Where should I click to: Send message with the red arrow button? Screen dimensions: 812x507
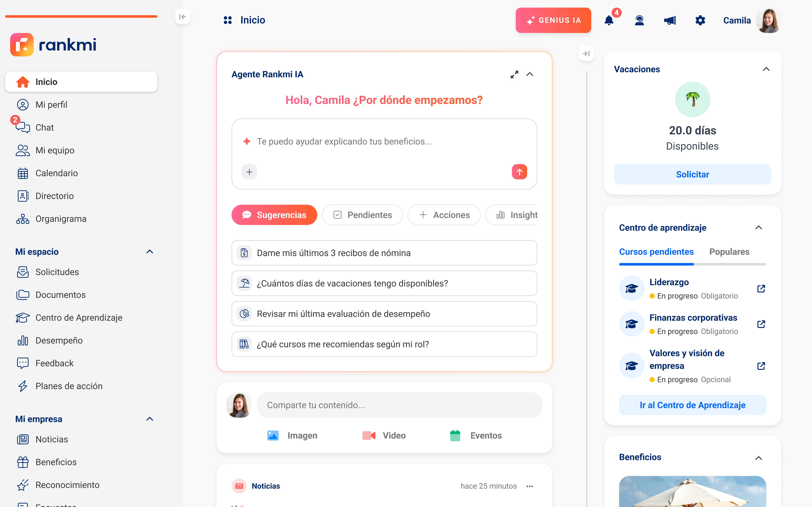point(519,172)
